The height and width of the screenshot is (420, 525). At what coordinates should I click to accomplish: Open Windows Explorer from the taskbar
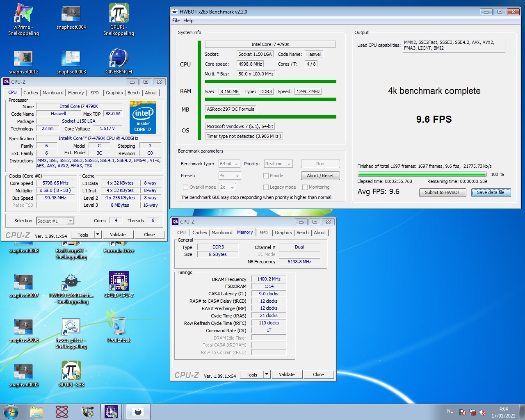click(37, 412)
